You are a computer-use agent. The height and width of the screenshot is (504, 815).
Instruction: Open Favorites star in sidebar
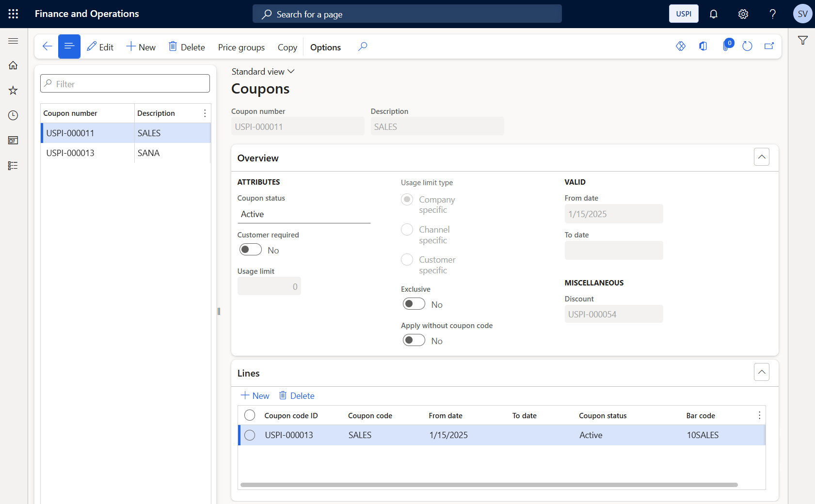coord(13,91)
